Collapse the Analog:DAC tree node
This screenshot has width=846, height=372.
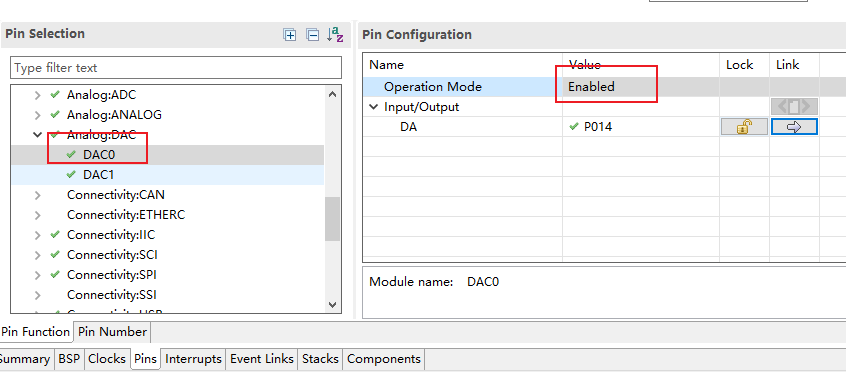[37, 135]
